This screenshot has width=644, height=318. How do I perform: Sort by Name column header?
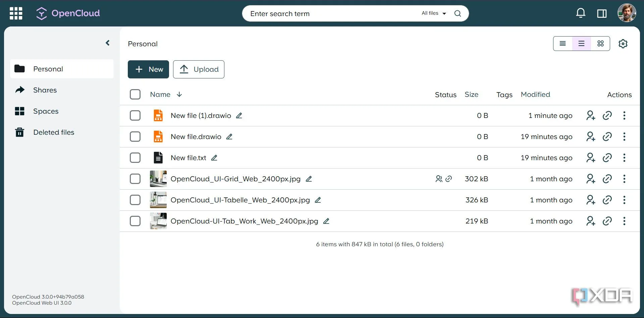tap(160, 94)
